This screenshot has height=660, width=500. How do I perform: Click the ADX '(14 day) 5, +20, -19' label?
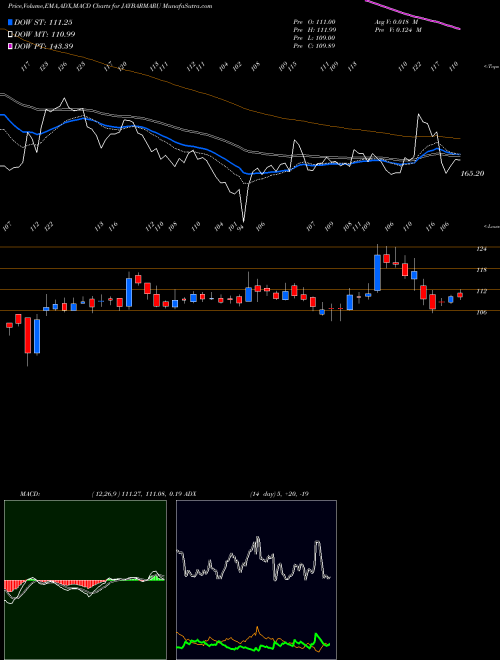click(279, 494)
